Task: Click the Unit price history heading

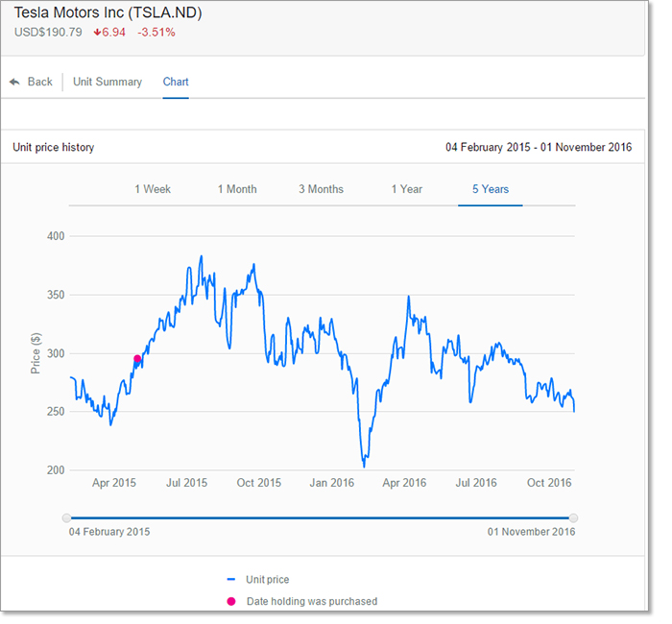Action: [54, 148]
